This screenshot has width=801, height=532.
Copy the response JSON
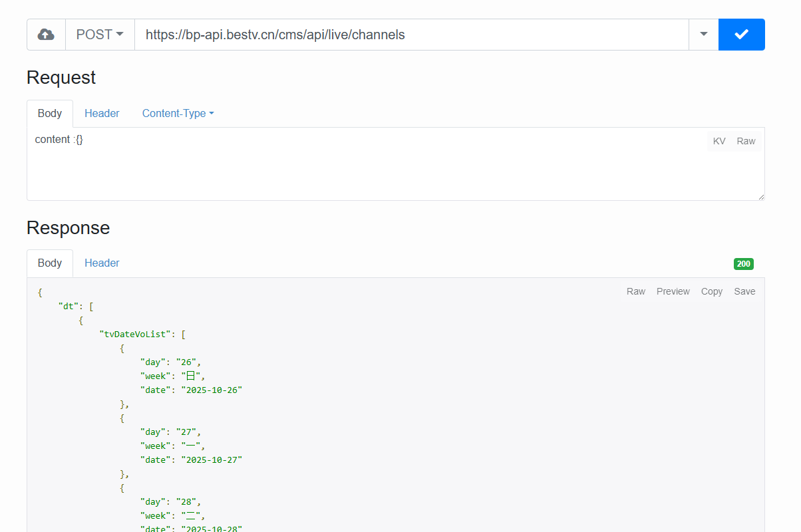point(711,291)
